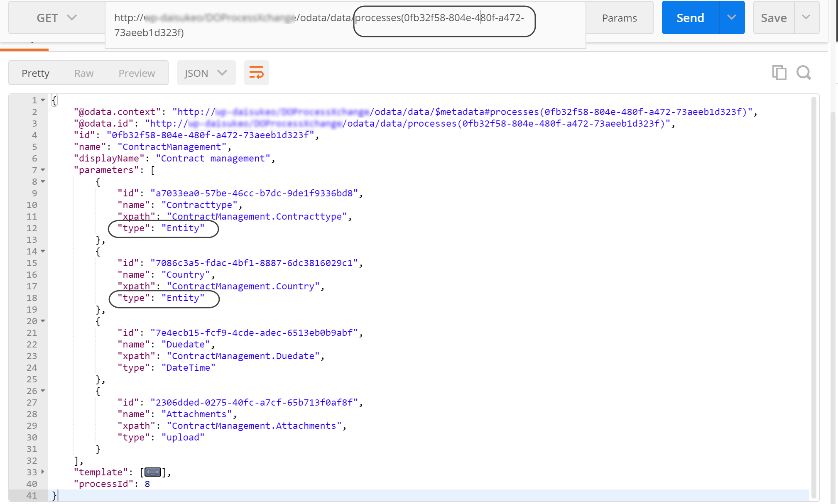Send the request
Image resolution: width=838 pixels, height=504 pixels.
click(x=690, y=18)
